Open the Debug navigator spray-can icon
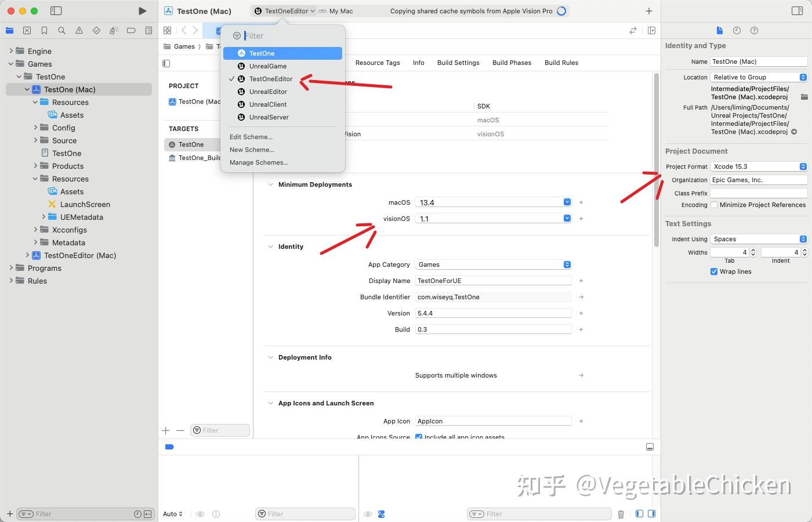This screenshot has width=812, height=522. (x=114, y=30)
